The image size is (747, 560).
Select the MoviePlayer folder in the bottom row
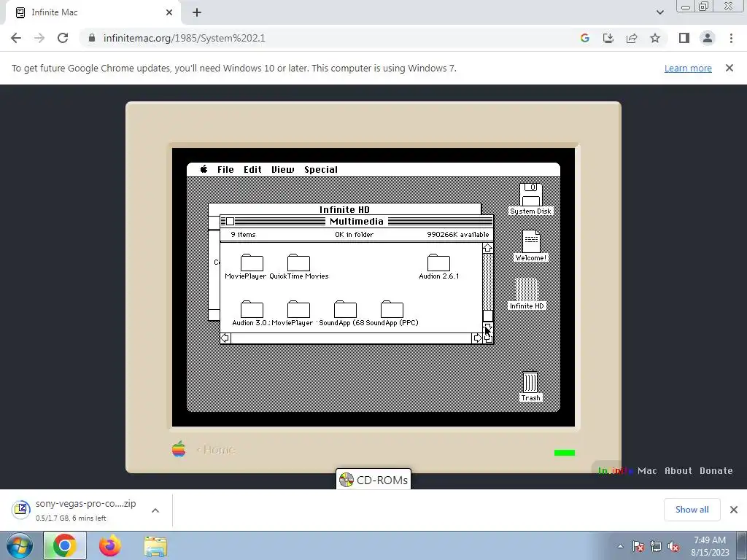point(298,309)
